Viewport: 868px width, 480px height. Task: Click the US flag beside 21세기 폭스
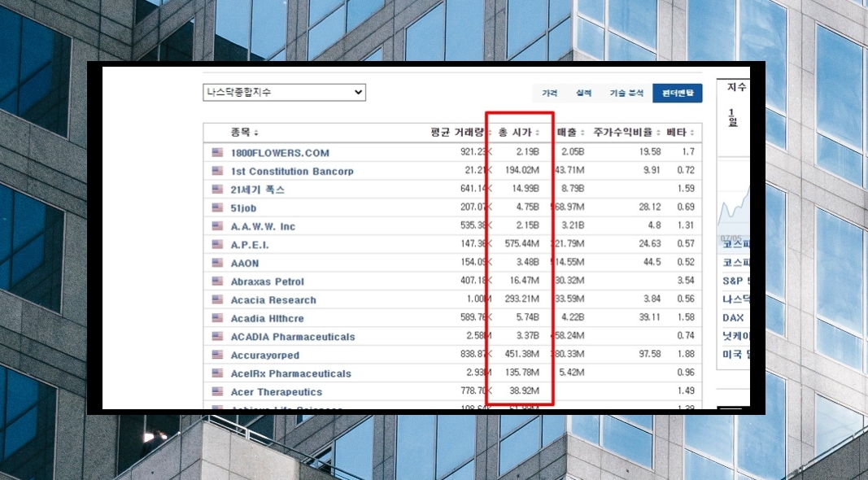pos(217,189)
